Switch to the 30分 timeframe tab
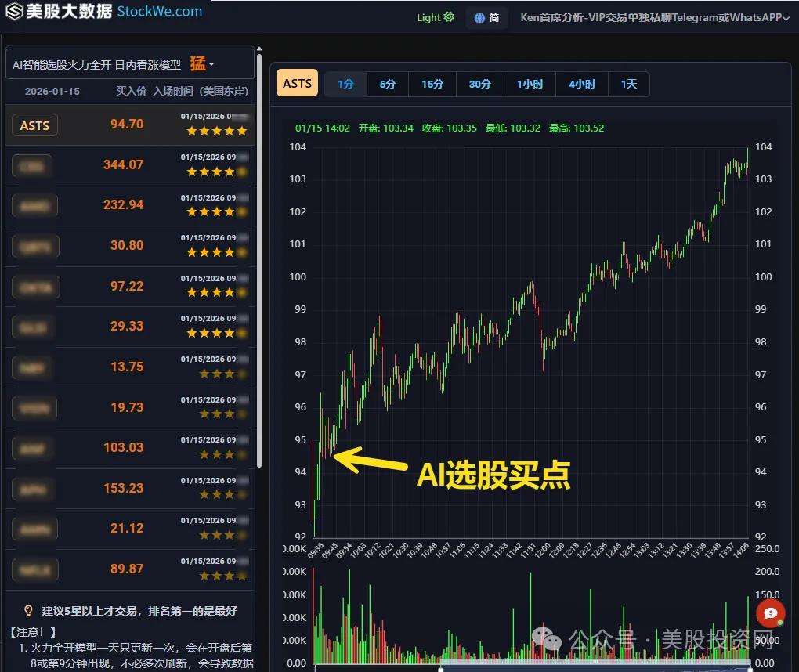 pos(479,84)
